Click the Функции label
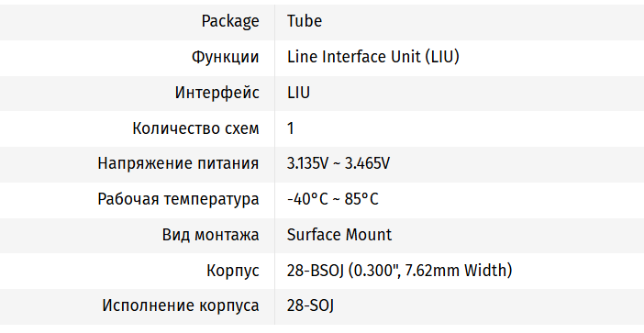Viewport: 644px width, 333px height. pyautogui.click(x=225, y=57)
